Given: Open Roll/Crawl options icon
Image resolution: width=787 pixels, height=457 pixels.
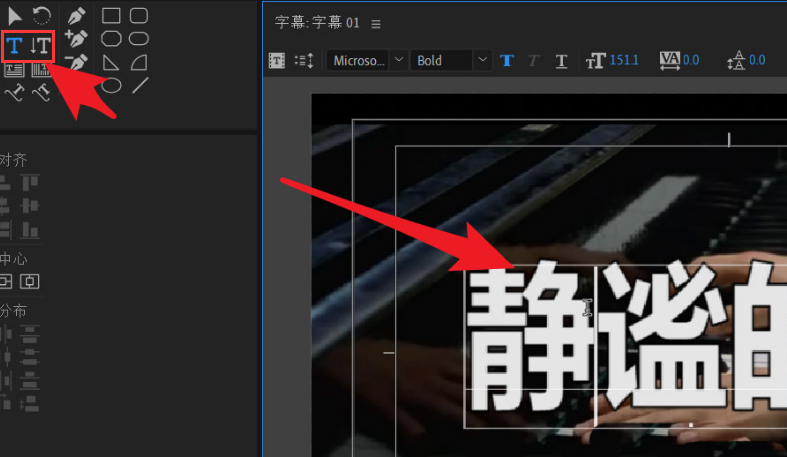Looking at the screenshot, I should (x=304, y=61).
